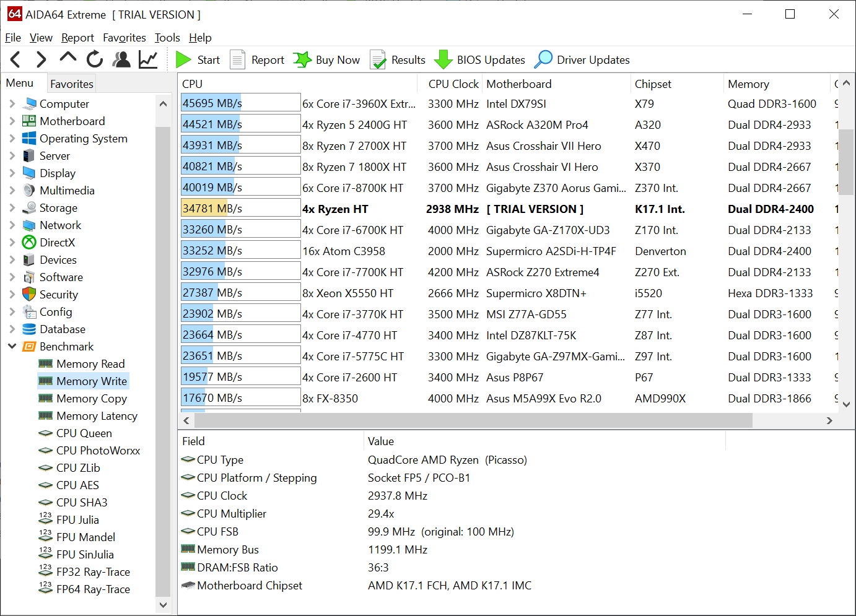
Task: Open Results from the toolbar
Action: pyautogui.click(x=398, y=59)
